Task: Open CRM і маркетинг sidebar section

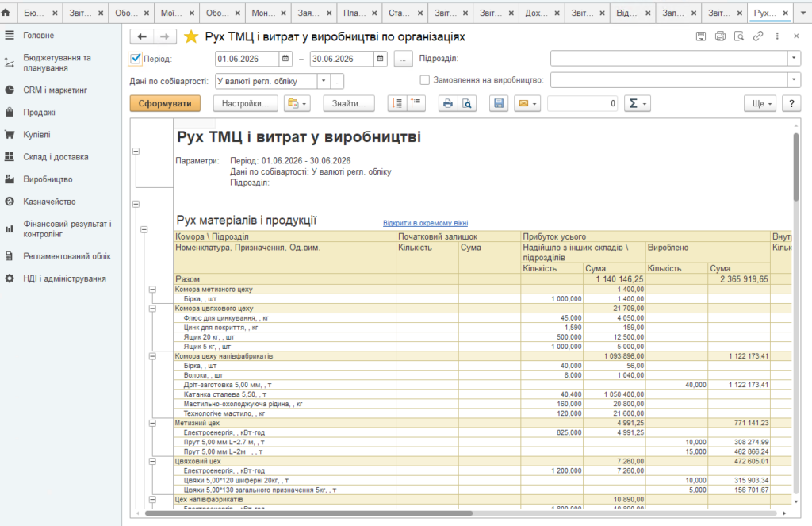Action: point(55,90)
